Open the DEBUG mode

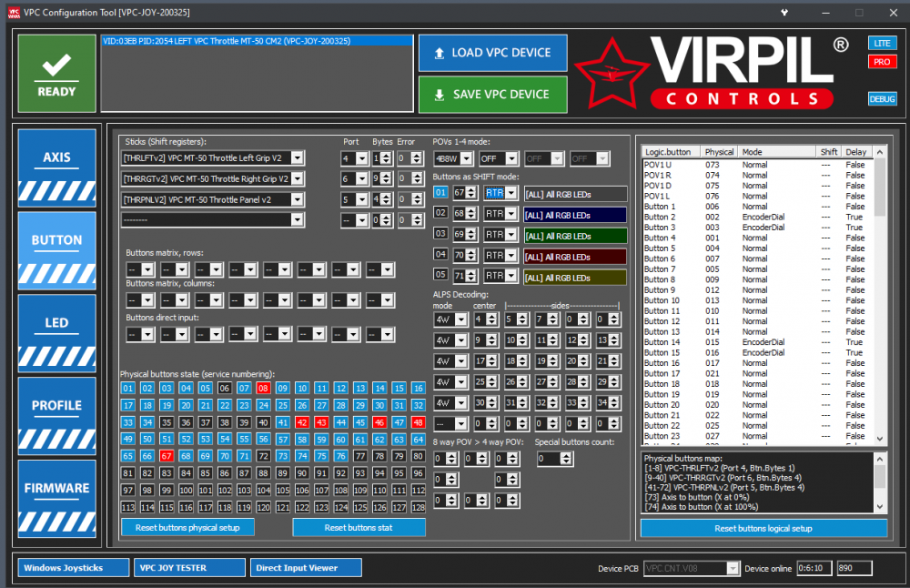click(x=882, y=99)
